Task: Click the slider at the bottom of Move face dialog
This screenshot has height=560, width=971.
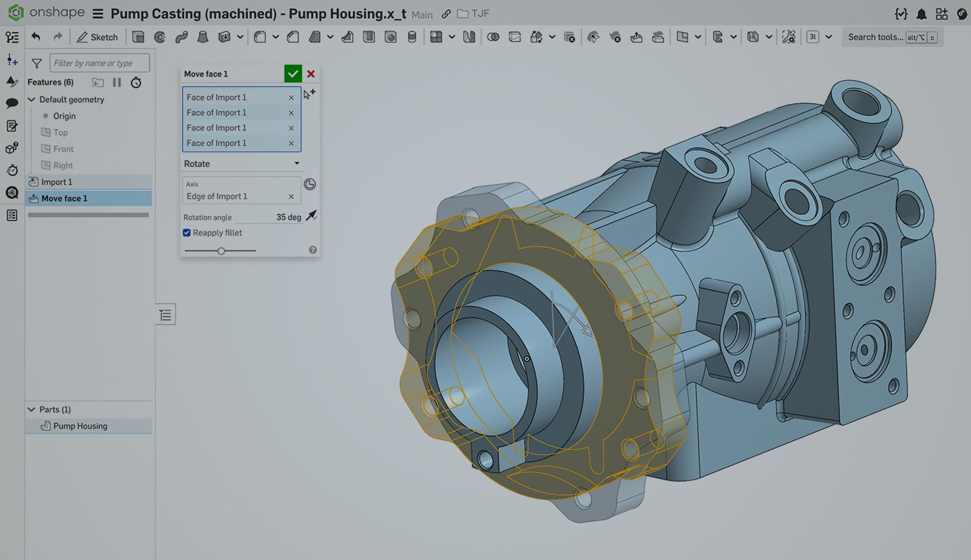Action: pos(221,251)
